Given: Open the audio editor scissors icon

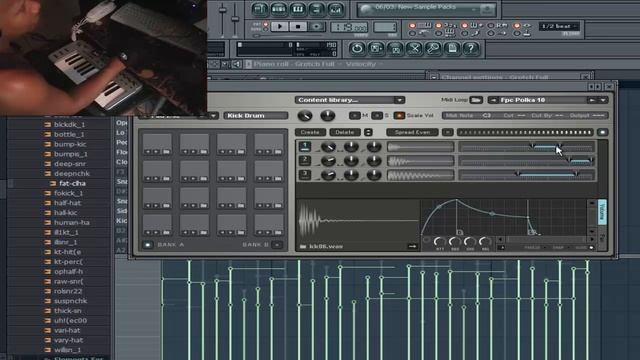Looking at the screenshot, I should 414,49.
